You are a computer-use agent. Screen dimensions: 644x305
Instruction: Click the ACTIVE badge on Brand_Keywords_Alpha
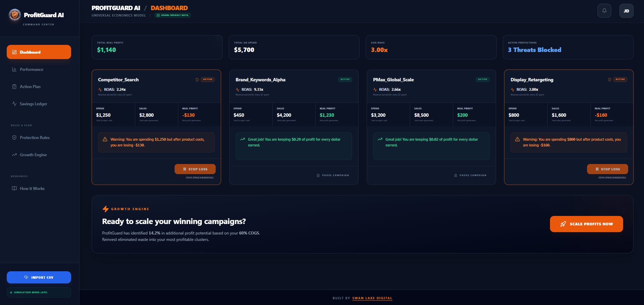click(345, 79)
